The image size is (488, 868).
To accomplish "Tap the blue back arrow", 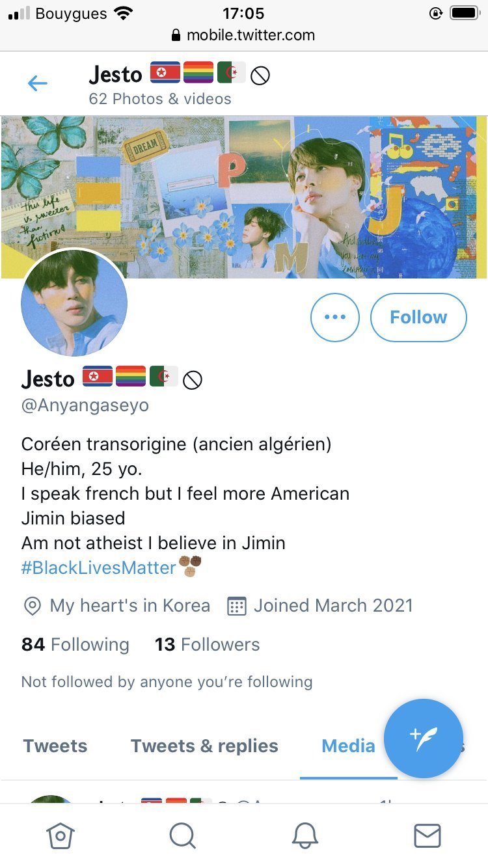I will click(38, 83).
